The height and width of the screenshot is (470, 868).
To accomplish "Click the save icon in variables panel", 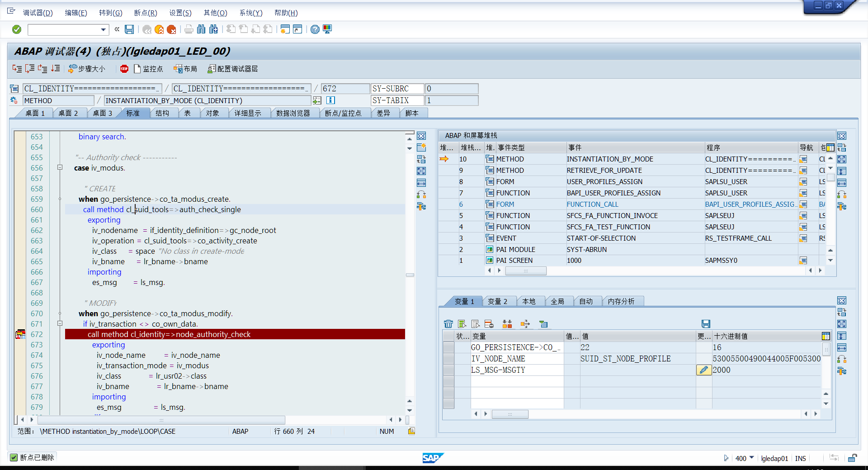I will coord(706,324).
